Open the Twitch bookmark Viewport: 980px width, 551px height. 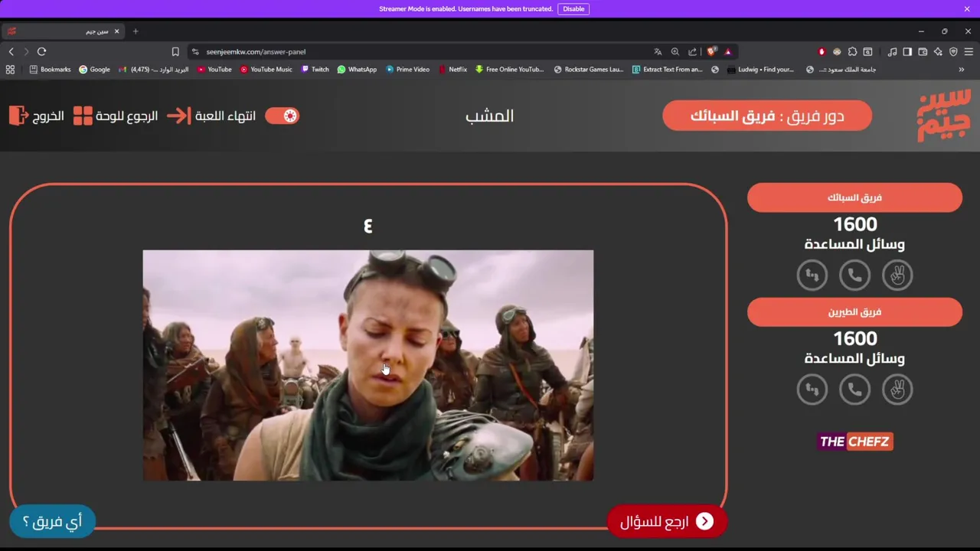[315, 69]
